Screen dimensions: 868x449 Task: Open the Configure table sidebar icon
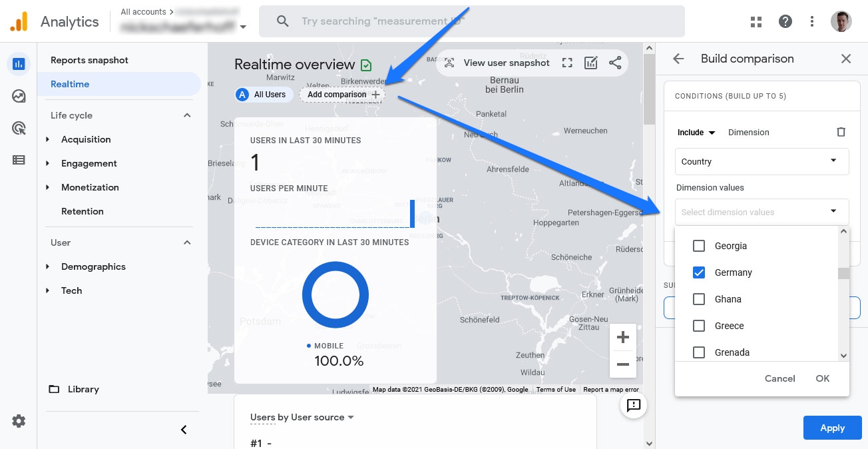[19, 160]
